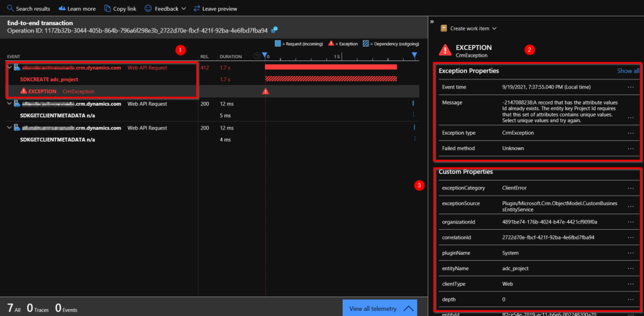Open more options for exceptionCategory property
The height and width of the screenshot is (316, 644).
pos(631,188)
